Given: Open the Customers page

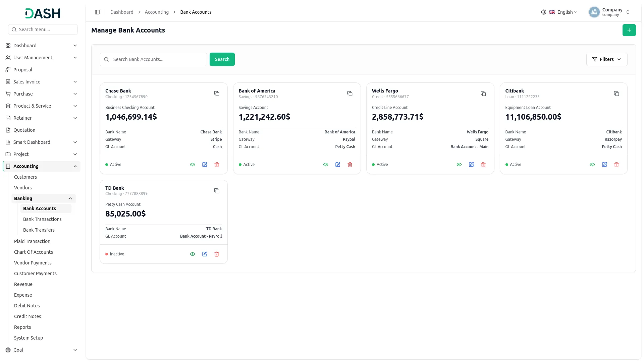Looking at the screenshot, I should 25,177.
